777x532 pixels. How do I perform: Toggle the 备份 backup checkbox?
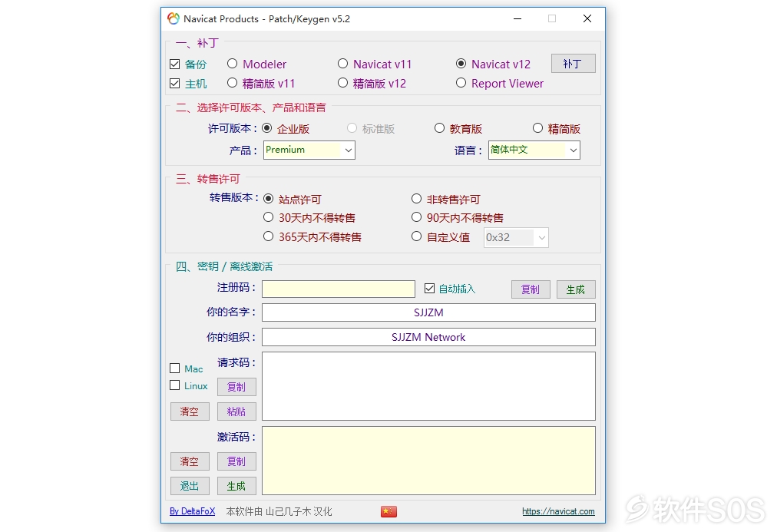(x=174, y=64)
